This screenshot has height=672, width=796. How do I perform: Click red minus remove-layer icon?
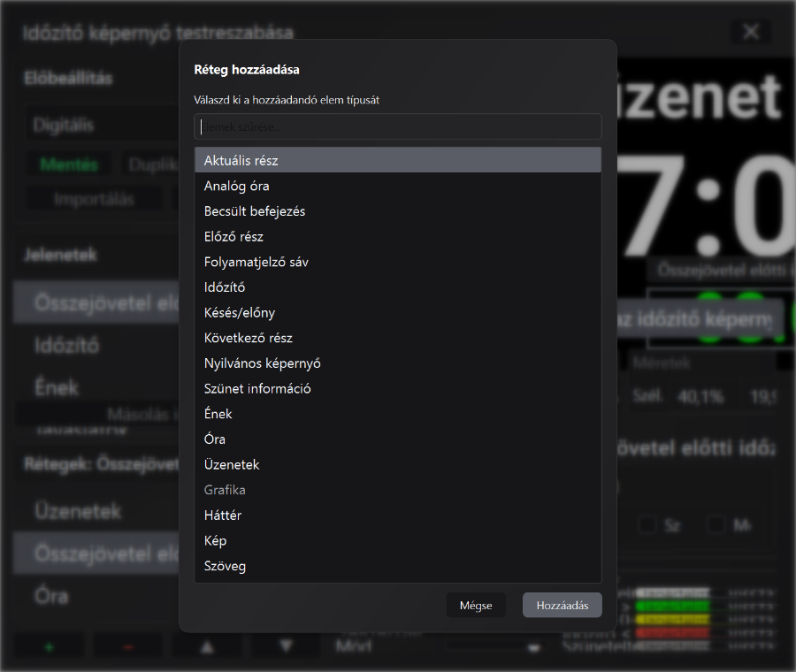128,647
